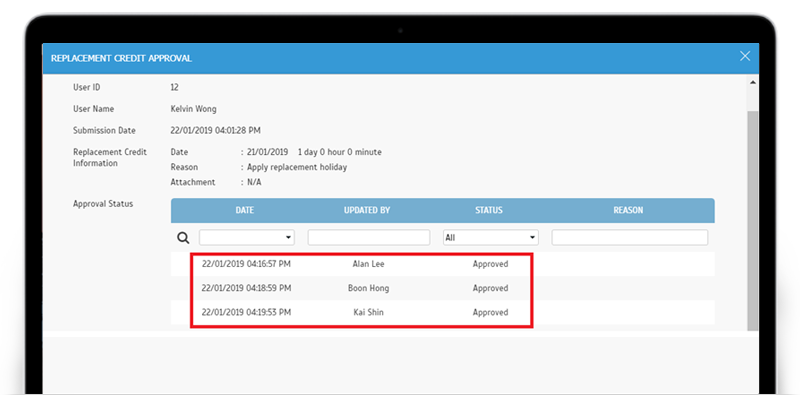The height and width of the screenshot is (395, 800).
Task: Click the user name Kelvin Wong
Action: tap(193, 109)
